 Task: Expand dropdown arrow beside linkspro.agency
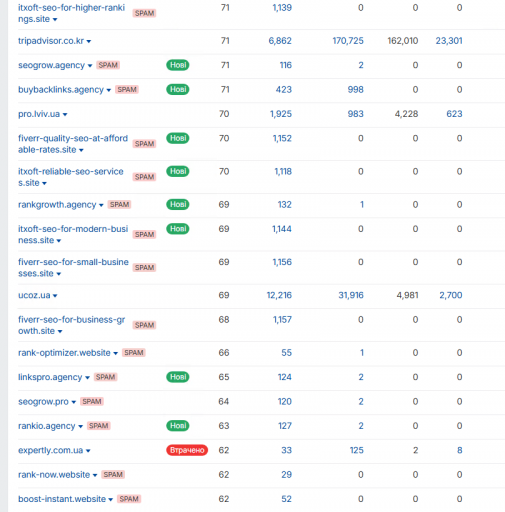click(x=87, y=378)
